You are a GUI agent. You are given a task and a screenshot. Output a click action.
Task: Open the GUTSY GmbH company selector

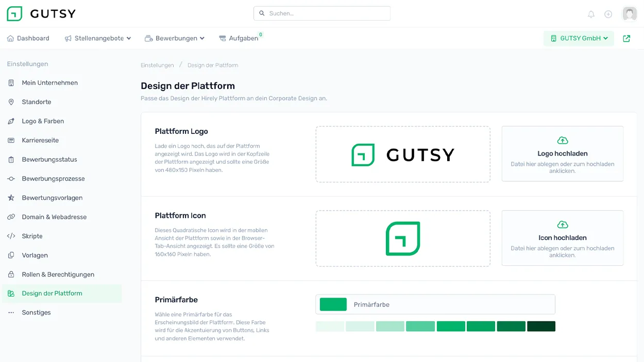click(x=579, y=39)
